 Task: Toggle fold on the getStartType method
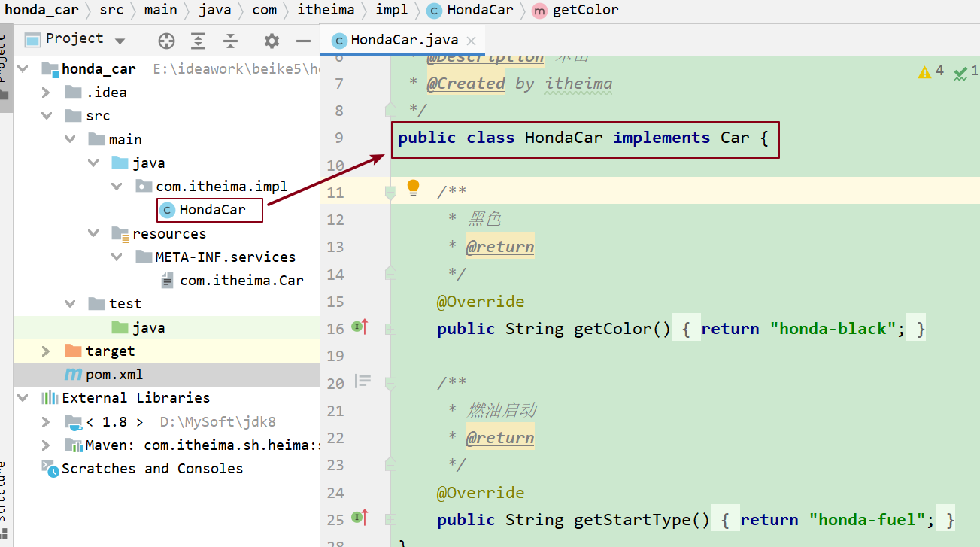(x=390, y=520)
